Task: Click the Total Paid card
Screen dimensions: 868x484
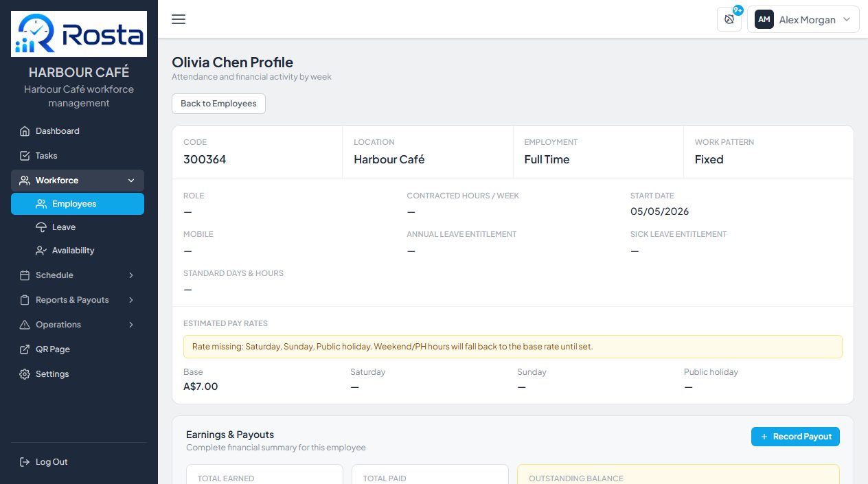Action: click(430, 474)
